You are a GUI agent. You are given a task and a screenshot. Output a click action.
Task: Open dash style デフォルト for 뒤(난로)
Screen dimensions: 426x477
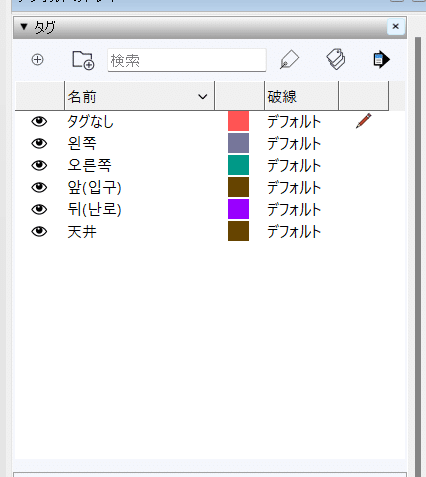[x=294, y=210]
